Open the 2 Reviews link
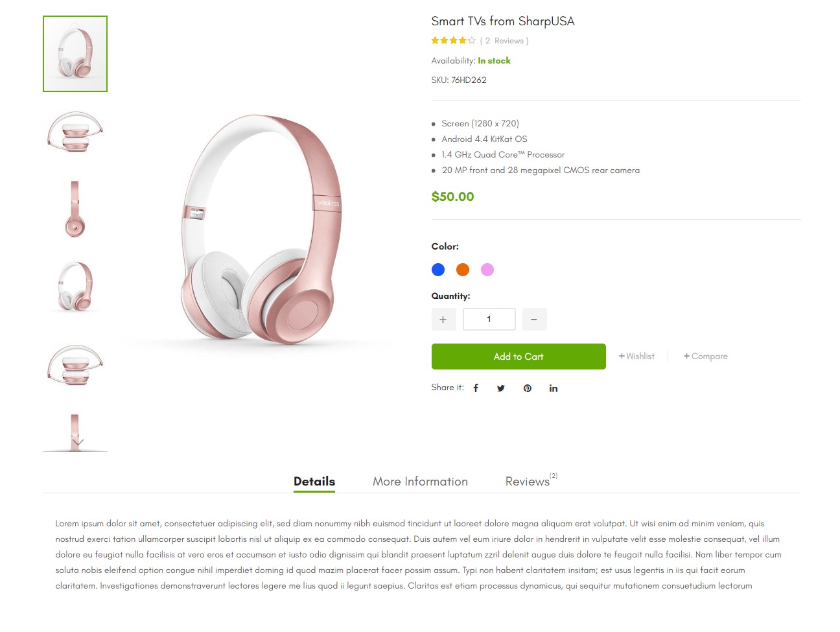Image resolution: width=840 pixels, height=632 pixels. 504,41
